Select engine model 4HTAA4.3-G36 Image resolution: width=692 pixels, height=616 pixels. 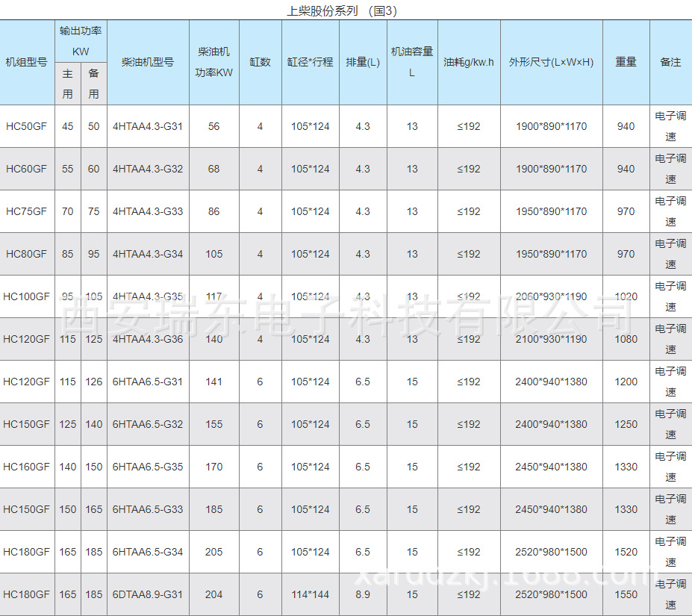(148, 339)
